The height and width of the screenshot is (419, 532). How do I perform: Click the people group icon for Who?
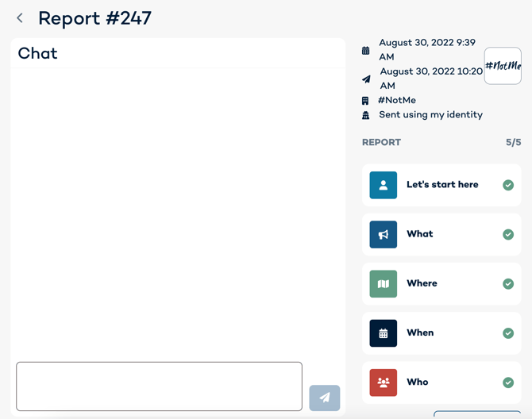[383, 382]
